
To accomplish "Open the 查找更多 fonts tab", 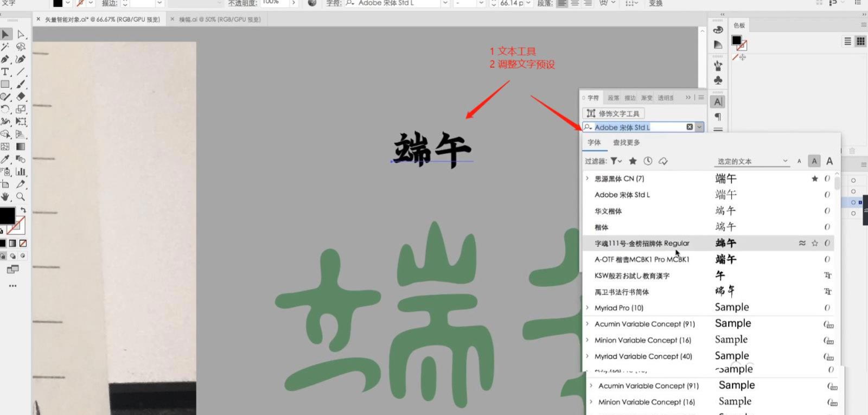I will click(626, 143).
